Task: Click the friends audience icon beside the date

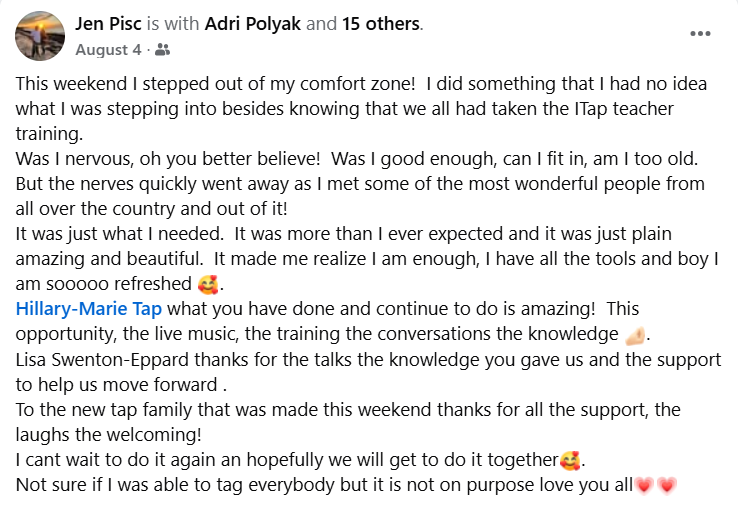Action: click(x=164, y=48)
